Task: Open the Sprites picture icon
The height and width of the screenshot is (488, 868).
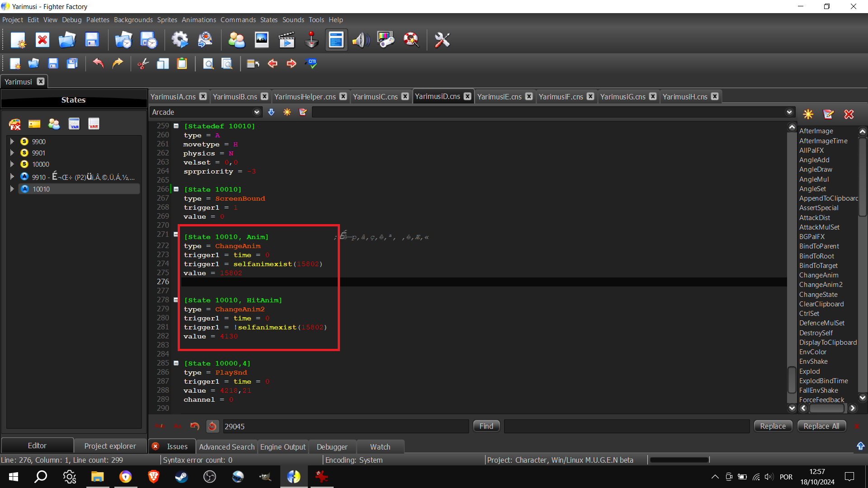Action: [x=262, y=40]
